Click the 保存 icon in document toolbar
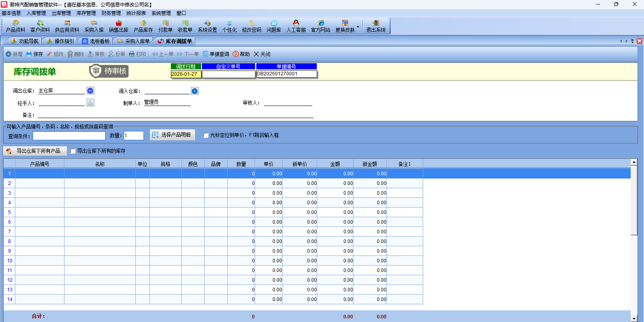 [x=35, y=54]
